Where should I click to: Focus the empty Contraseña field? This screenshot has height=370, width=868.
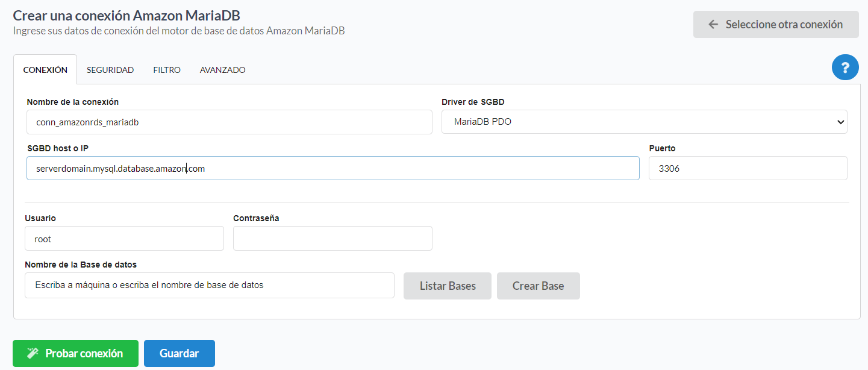333,239
